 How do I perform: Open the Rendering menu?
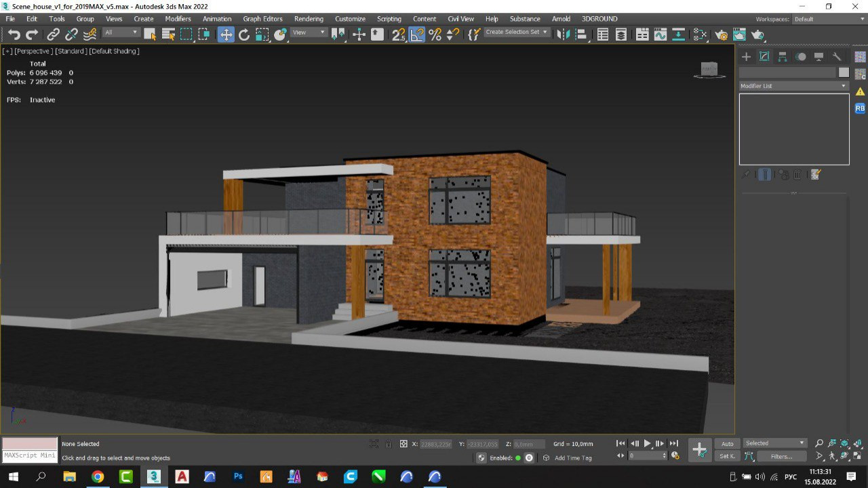[x=309, y=19]
